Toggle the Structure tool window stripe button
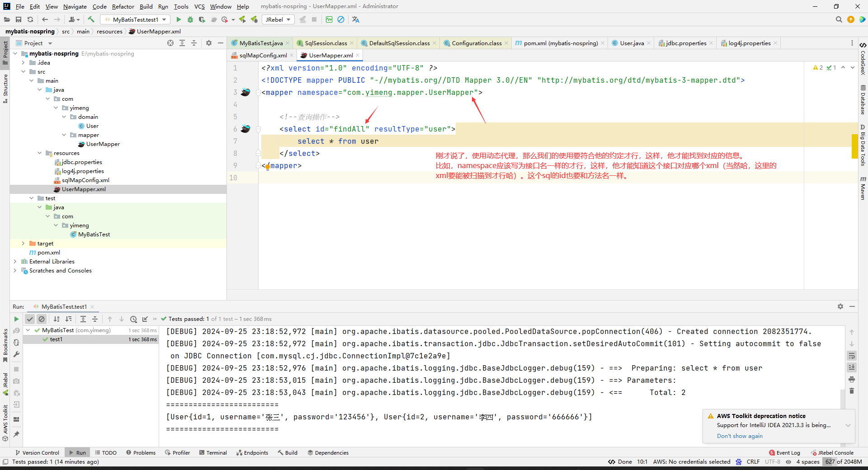The image size is (868, 470). [5, 89]
